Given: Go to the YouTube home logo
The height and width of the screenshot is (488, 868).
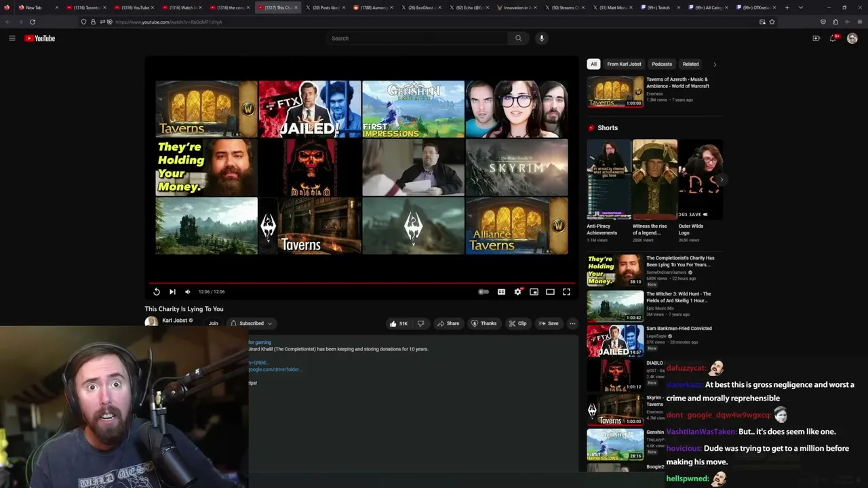Looking at the screenshot, I should (40, 38).
